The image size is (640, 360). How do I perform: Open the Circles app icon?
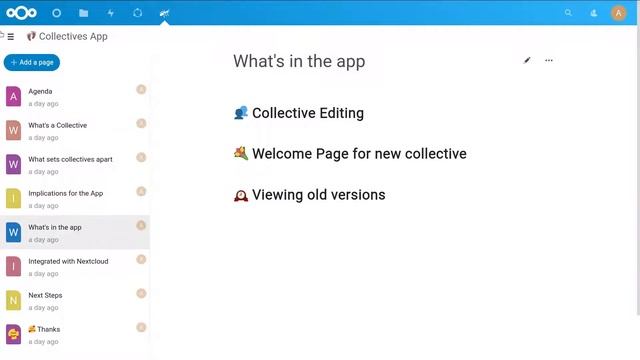pos(138,13)
